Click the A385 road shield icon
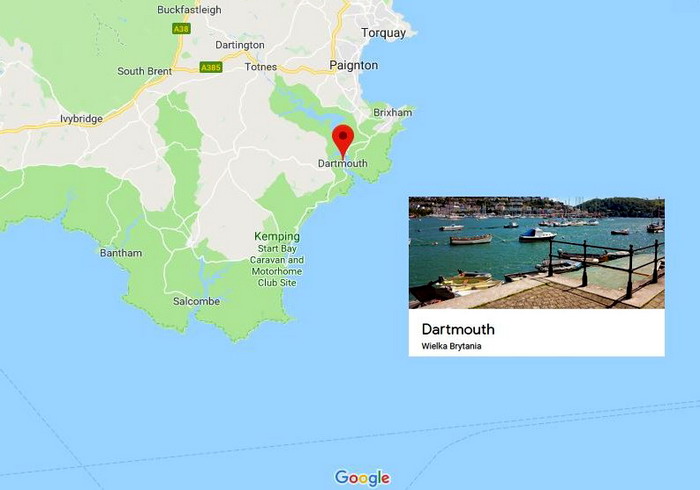This screenshot has height=490, width=700. 211,67
